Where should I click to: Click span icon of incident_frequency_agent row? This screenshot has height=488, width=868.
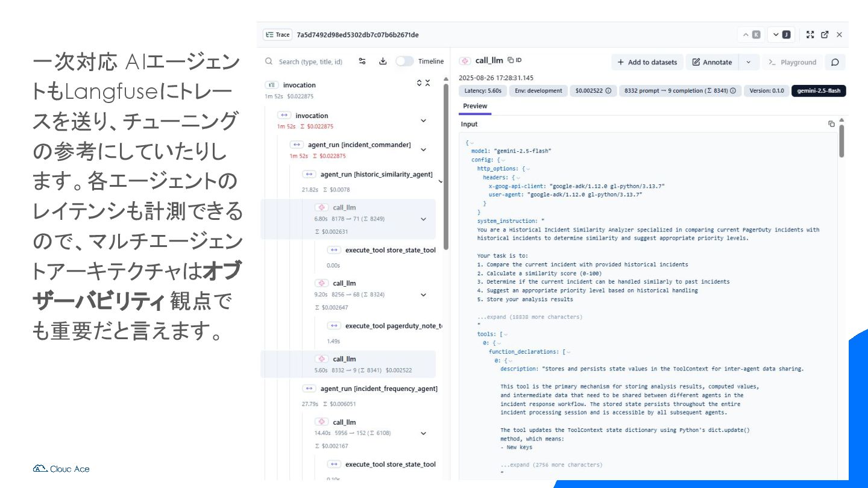point(309,389)
